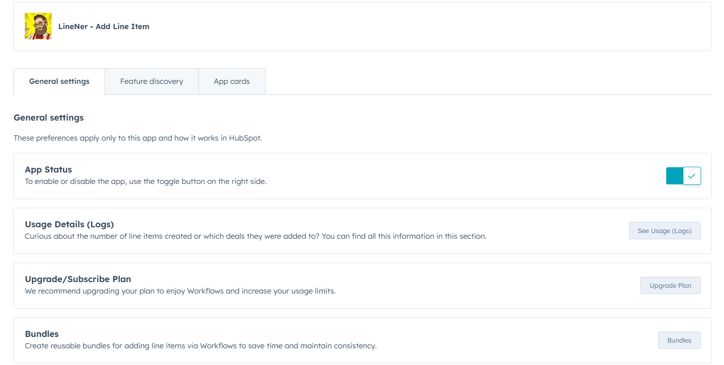
Task: Toggle the App Status switch off
Action: [x=683, y=176]
